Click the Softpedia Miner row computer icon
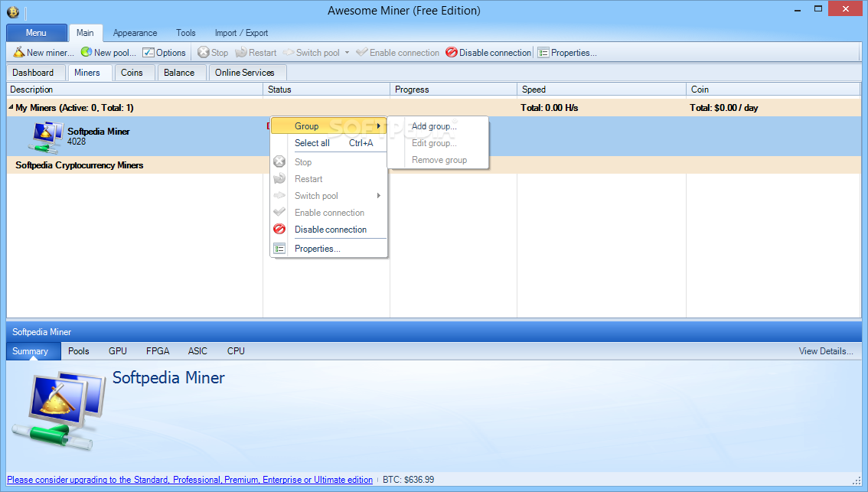 46,137
